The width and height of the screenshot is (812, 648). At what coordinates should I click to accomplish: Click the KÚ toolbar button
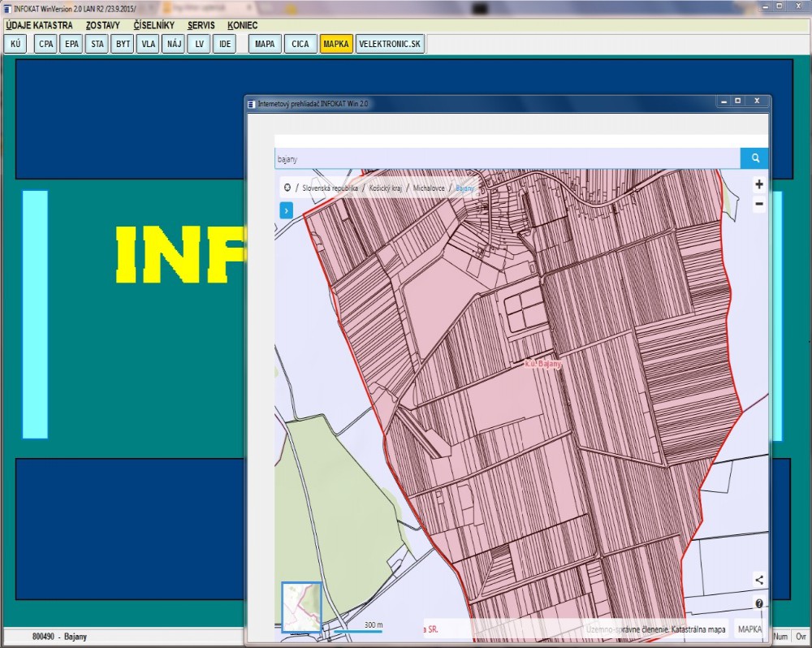coord(15,44)
